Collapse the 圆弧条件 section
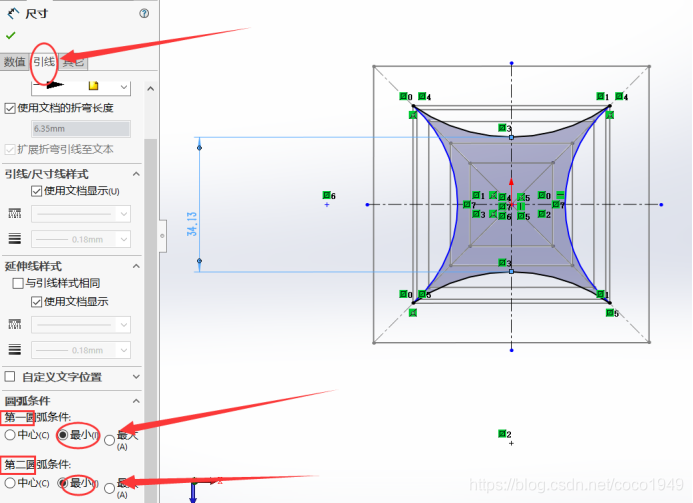The width and height of the screenshot is (693, 503). pos(136,401)
